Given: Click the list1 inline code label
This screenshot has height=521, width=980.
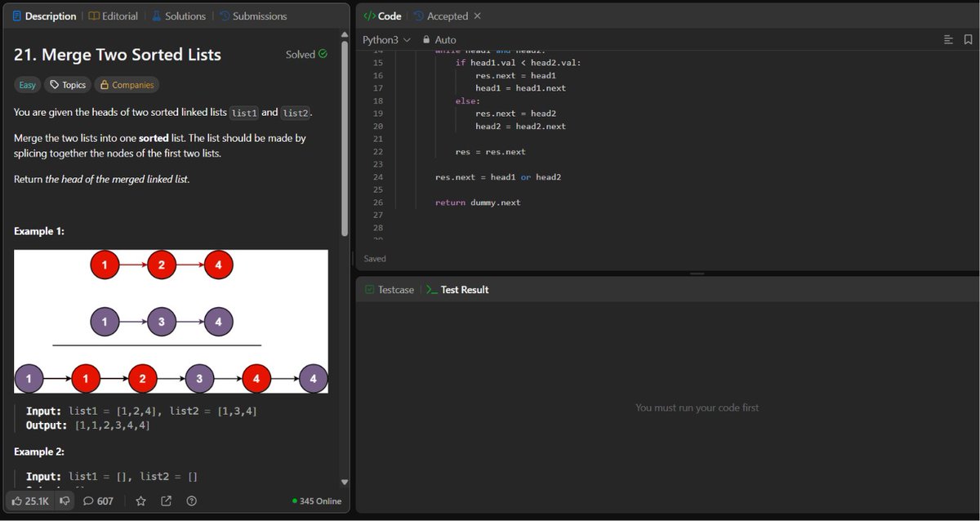Looking at the screenshot, I should (x=244, y=113).
